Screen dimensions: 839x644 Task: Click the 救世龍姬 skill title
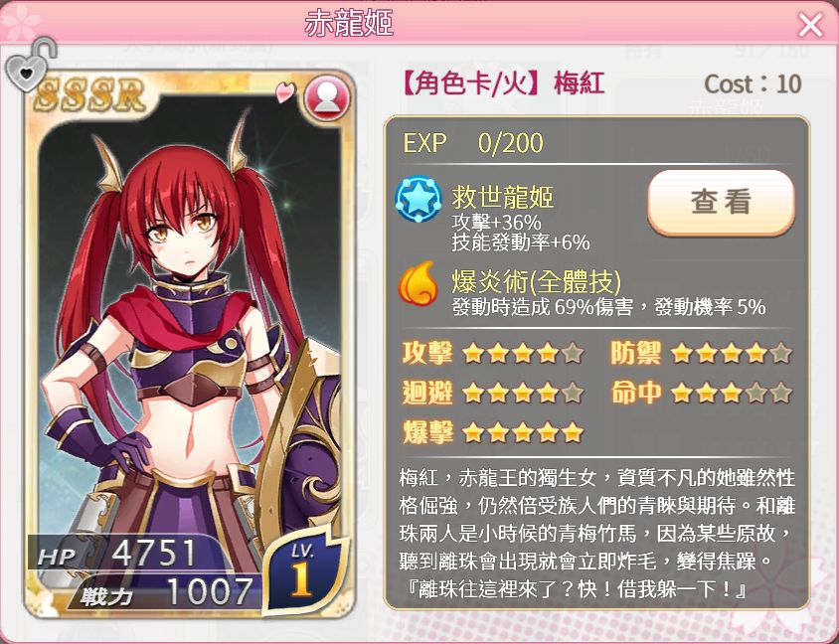coord(502,198)
